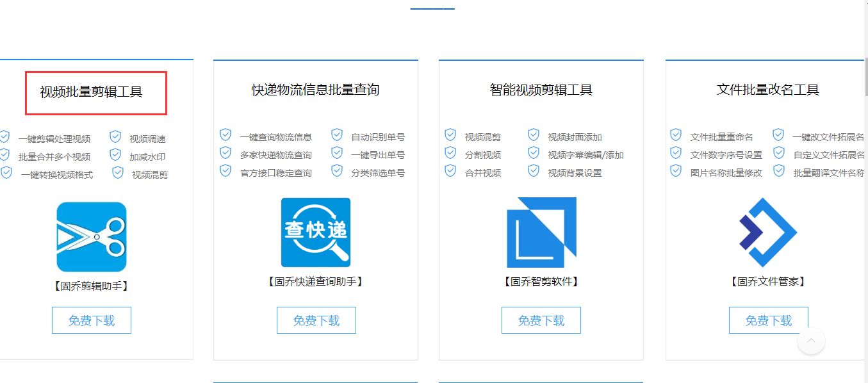Click the 自定义文件拓展名 feature text
Viewport: 868px width, 383px height.
[x=829, y=155]
